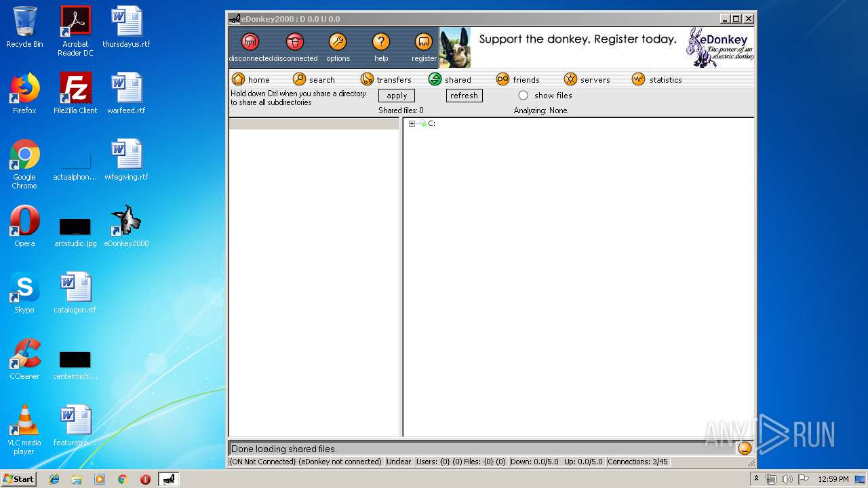This screenshot has height=488, width=868.
Task: Open VLC media player shortcut
Action: 24,430
